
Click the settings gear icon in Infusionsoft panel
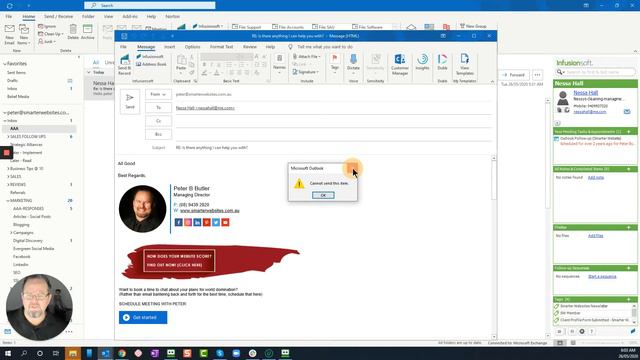click(x=582, y=331)
